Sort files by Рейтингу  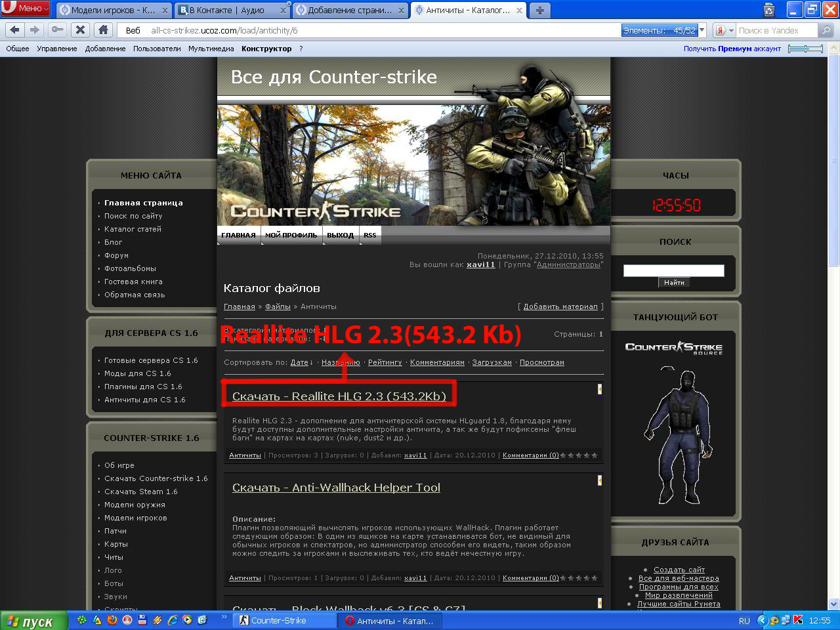click(x=385, y=362)
